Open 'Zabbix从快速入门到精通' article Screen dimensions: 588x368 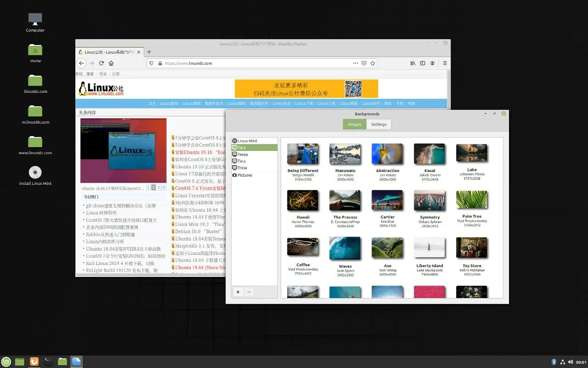pos(110,235)
